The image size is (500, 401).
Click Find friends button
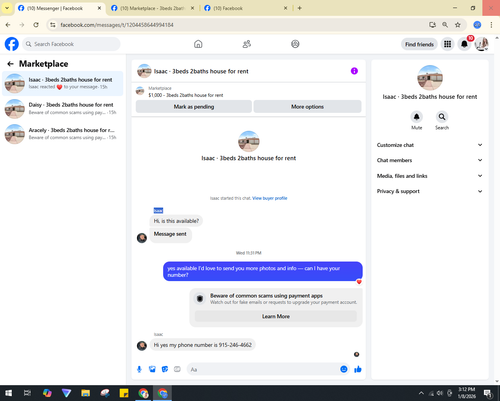coord(419,44)
